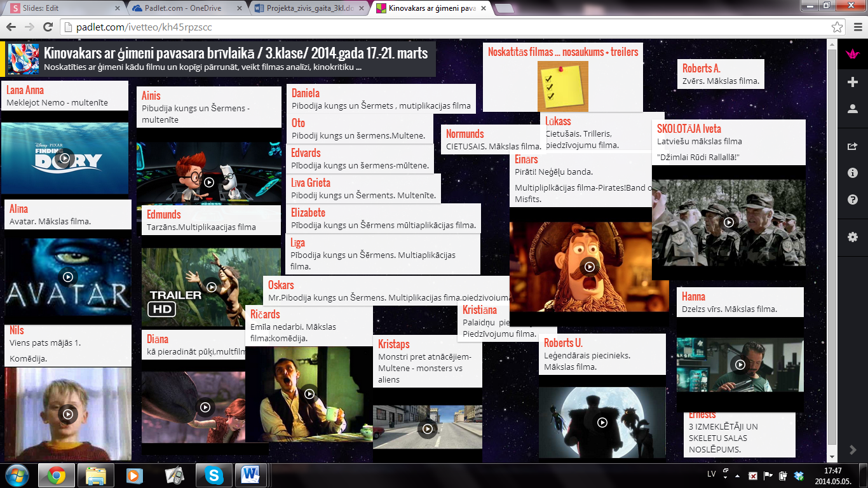868x488 pixels.
Task: Click the LV language indicator
Action: [711, 474]
